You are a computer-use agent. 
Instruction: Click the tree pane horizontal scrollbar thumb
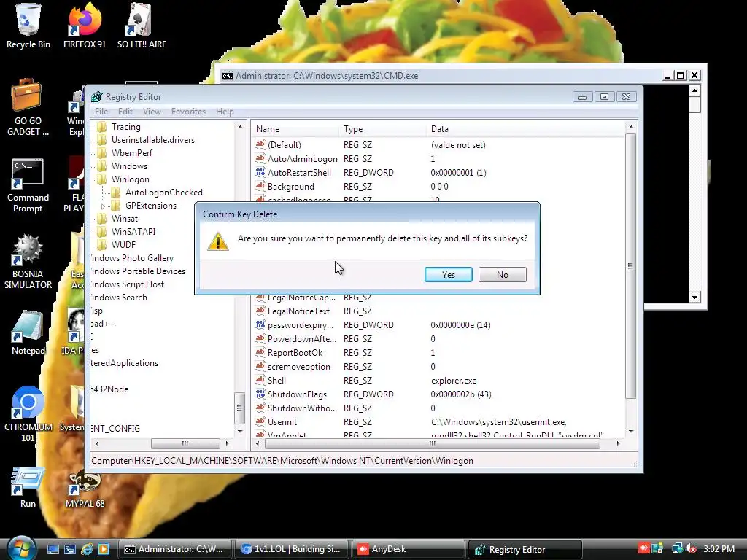click(x=185, y=443)
